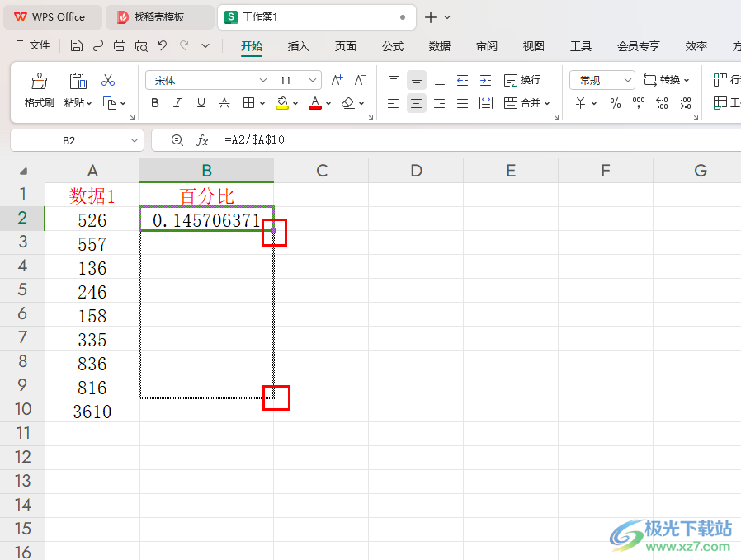Click the fx insert function icon

[202, 140]
